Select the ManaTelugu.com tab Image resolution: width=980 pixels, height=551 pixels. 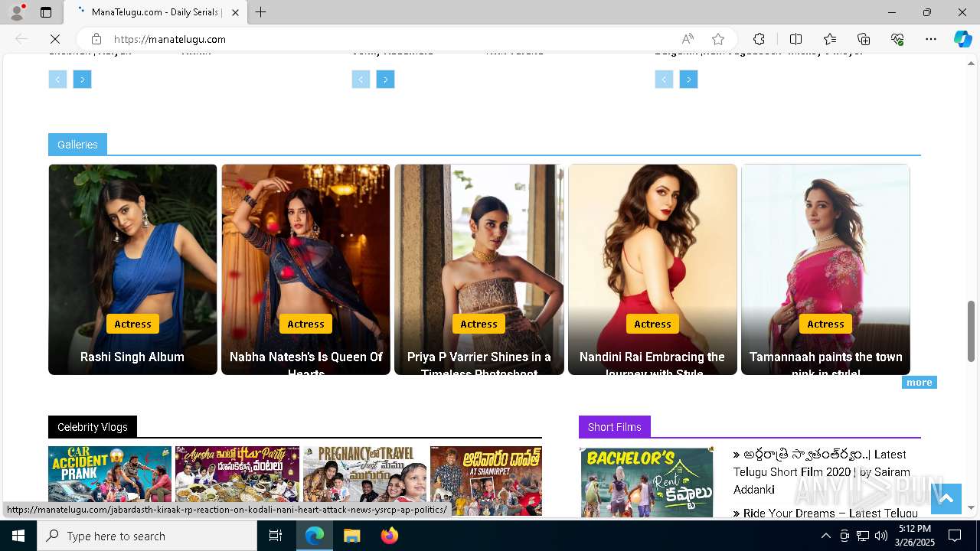pyautogui.click(x=155, y=12)
